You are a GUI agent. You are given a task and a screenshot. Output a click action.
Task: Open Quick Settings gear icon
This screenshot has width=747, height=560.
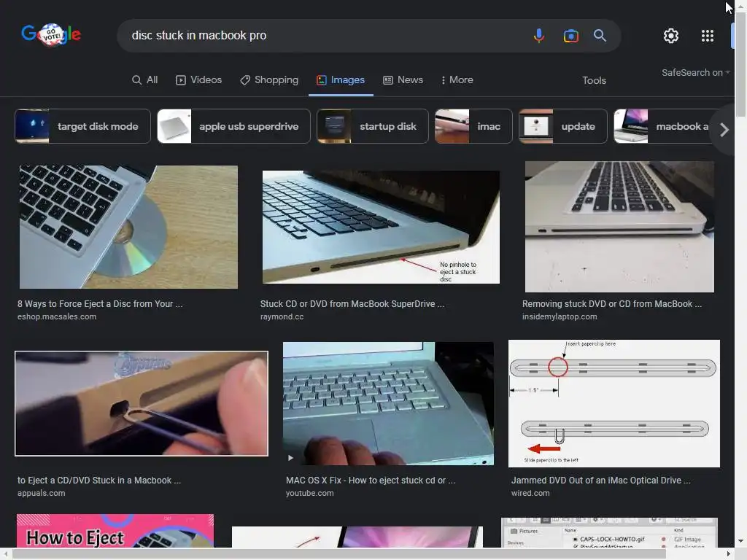pyautogui.click(x=671, y=36)
